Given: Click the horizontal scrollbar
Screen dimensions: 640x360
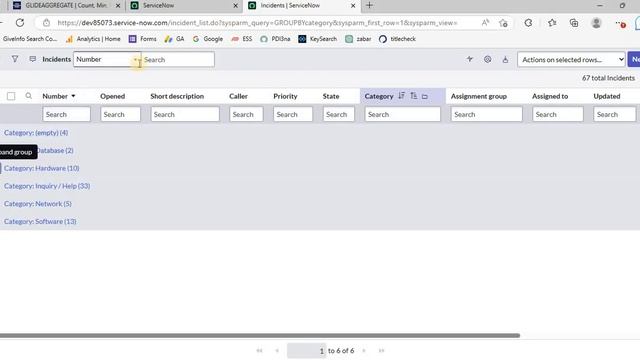Looking at the screenshot, I should pyautogui.click(x=260, y=336).
